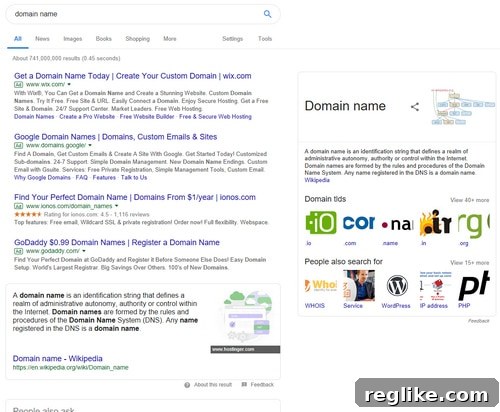The width and height of the screenshot is (500, 412).
Task: Click the About this result help icon
Action: point(187,385)
